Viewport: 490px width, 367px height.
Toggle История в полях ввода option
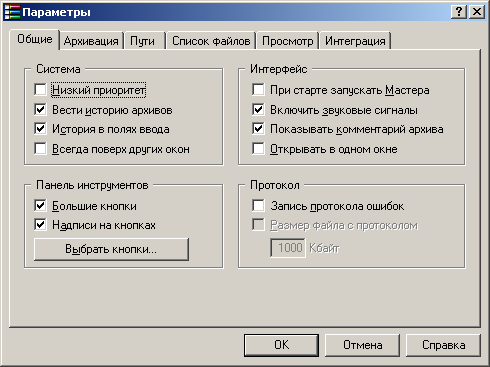(x=40, y=129)
